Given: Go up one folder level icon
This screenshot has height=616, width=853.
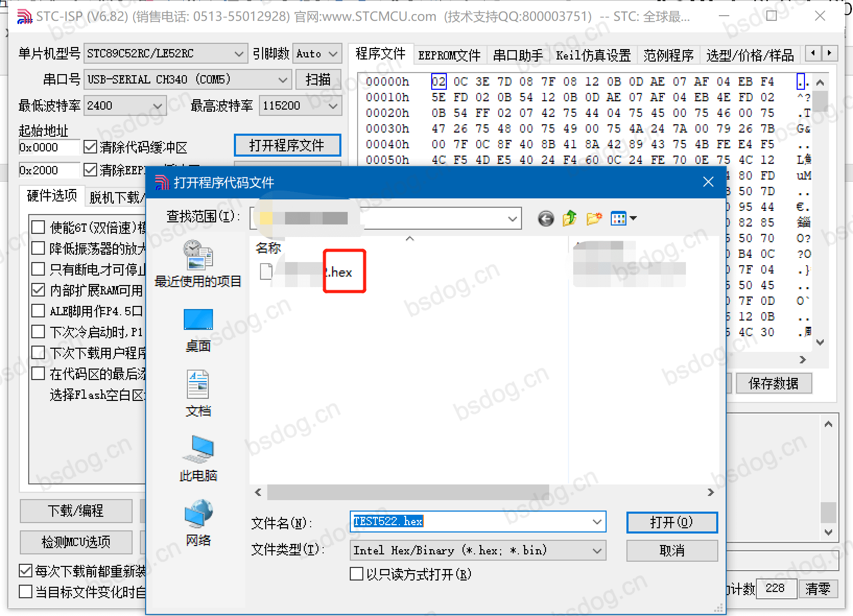Looking at the screenshot, I should [x=569, y=218].
